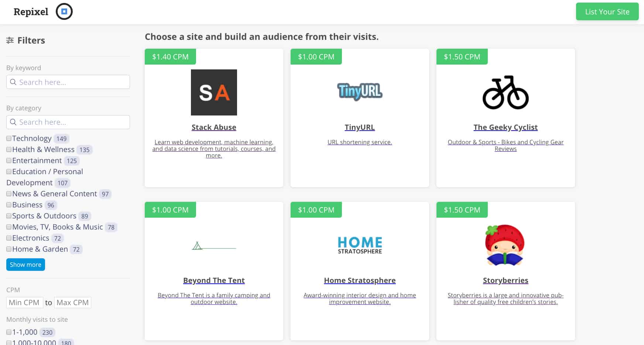The height and width of the screenshot is (345, 644).
Task: Toggle the 1-1,000 monthly visits checkbox
Action: pyautogui.click(x=9, y=332)
